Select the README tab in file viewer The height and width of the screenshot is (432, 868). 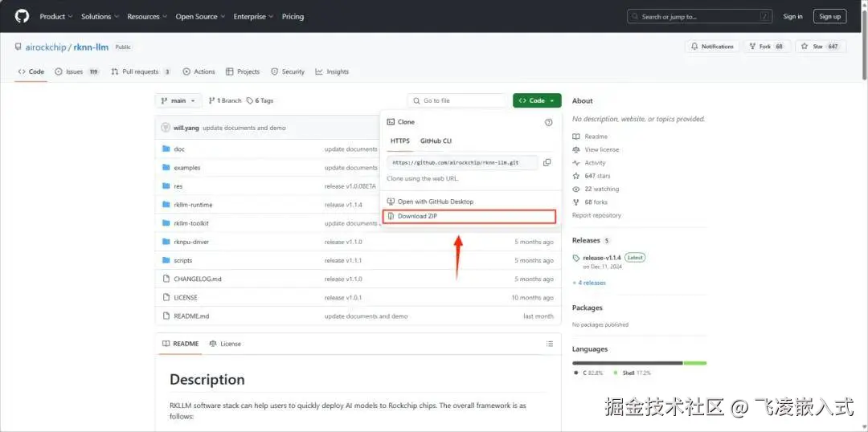pyautogui.click(x=181, y=344)
